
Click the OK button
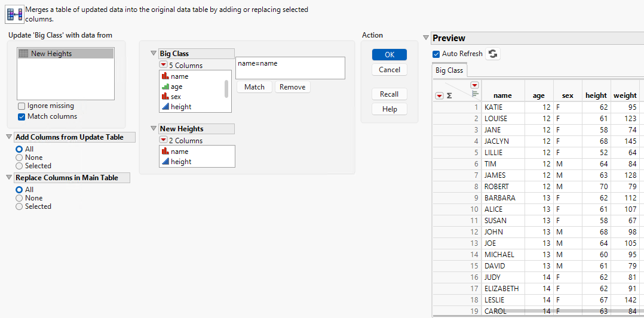tap(390, 54)
